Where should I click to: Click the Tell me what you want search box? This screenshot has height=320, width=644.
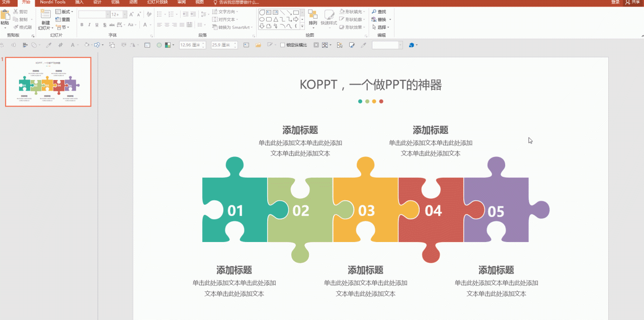(236, 3)
